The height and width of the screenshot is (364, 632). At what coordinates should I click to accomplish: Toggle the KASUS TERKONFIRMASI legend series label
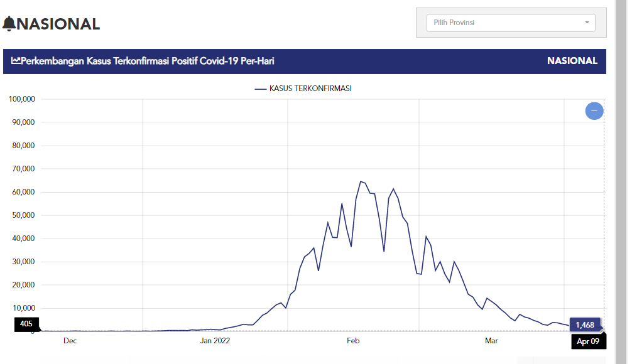(x=310, y=88)
